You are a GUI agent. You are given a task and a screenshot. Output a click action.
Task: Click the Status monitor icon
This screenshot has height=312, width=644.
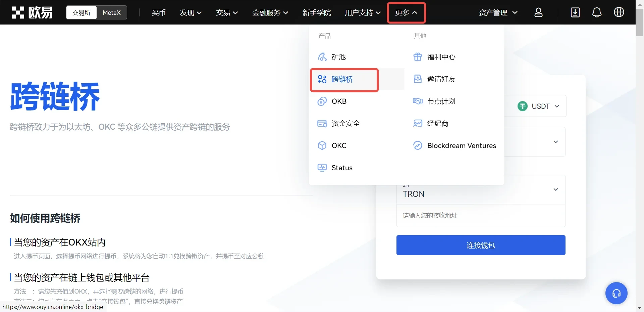[322, 168]
